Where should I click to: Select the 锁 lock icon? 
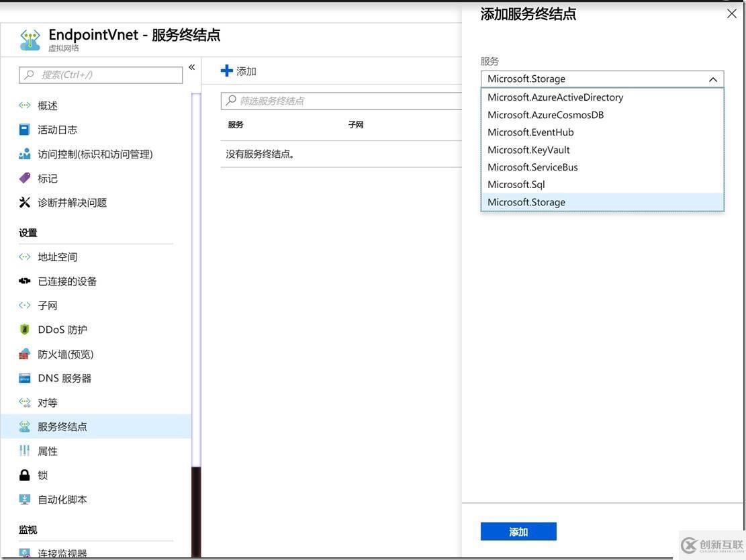pos(23,474)
